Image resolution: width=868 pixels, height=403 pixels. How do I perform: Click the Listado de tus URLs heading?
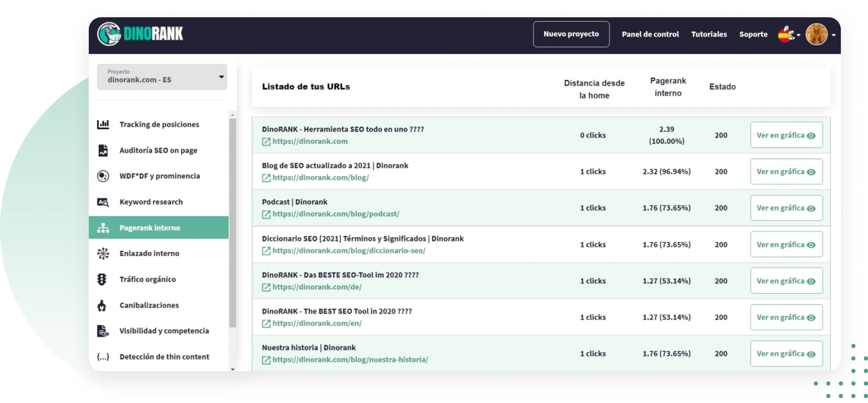pos(306,87)
